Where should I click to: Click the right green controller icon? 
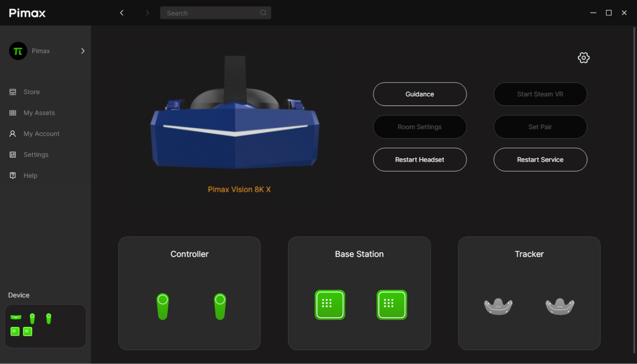click(220, 306)
